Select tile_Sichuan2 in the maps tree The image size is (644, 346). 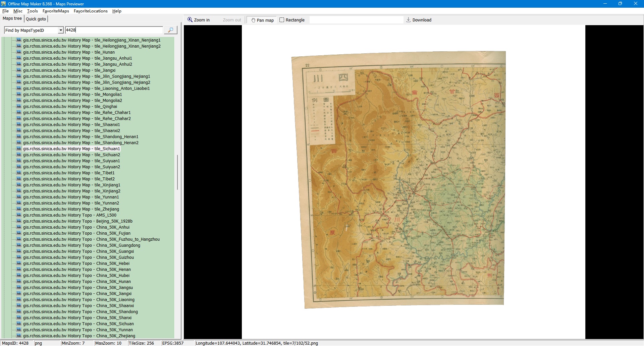(71, 155)
